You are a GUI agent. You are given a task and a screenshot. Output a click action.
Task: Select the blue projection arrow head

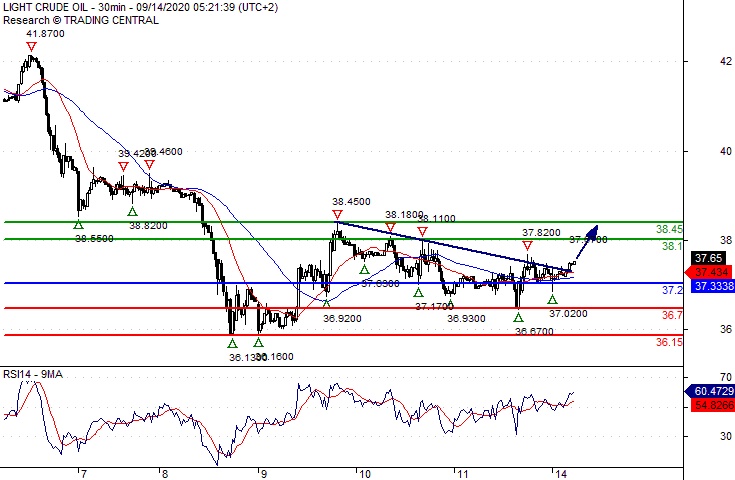592,231
